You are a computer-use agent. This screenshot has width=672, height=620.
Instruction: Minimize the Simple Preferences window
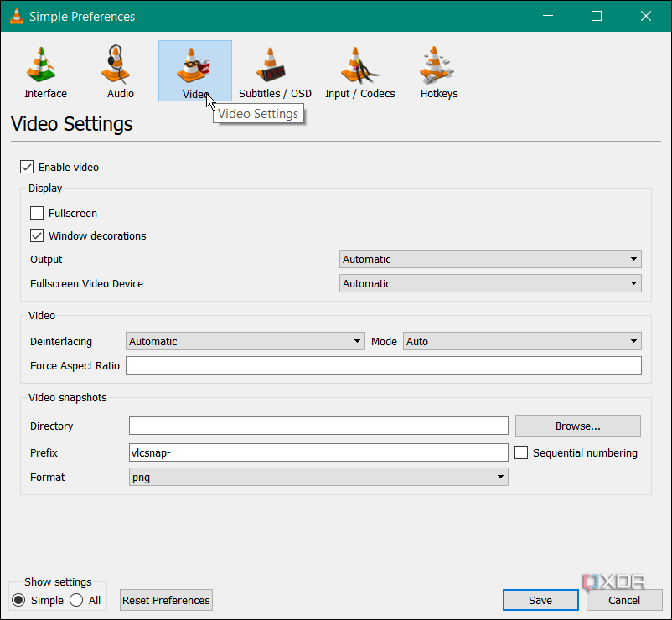click(548, 16)
